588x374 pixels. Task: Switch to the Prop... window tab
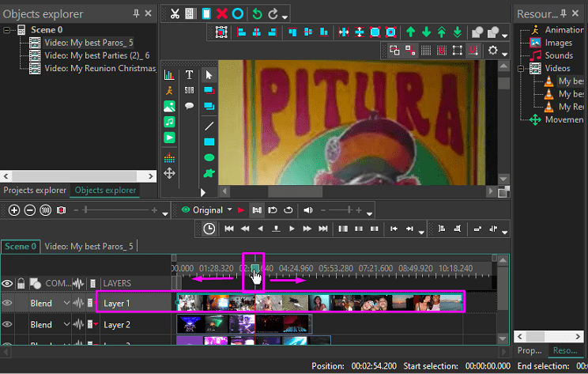[x=530, y=350]
